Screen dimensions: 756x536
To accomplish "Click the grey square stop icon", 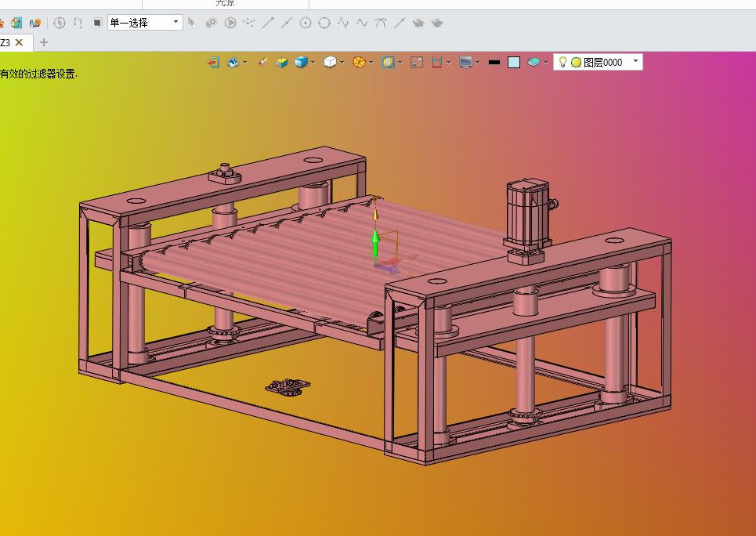I will tap(97, 23).
